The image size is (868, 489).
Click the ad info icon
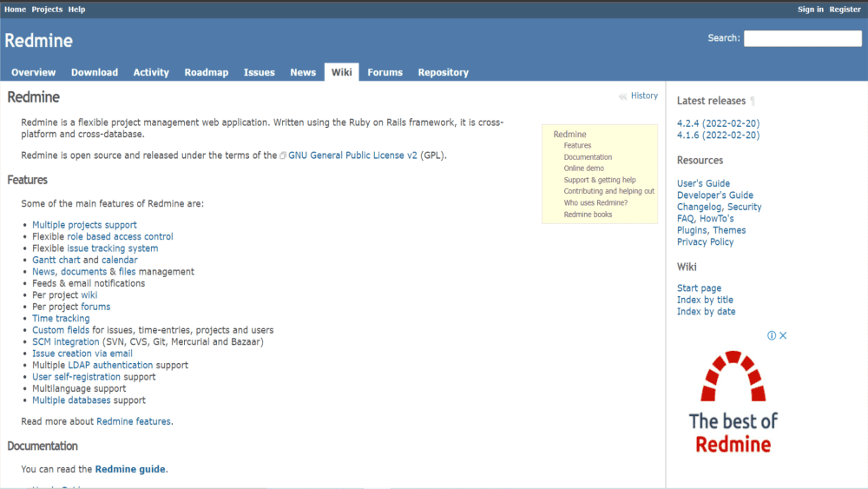771,335
